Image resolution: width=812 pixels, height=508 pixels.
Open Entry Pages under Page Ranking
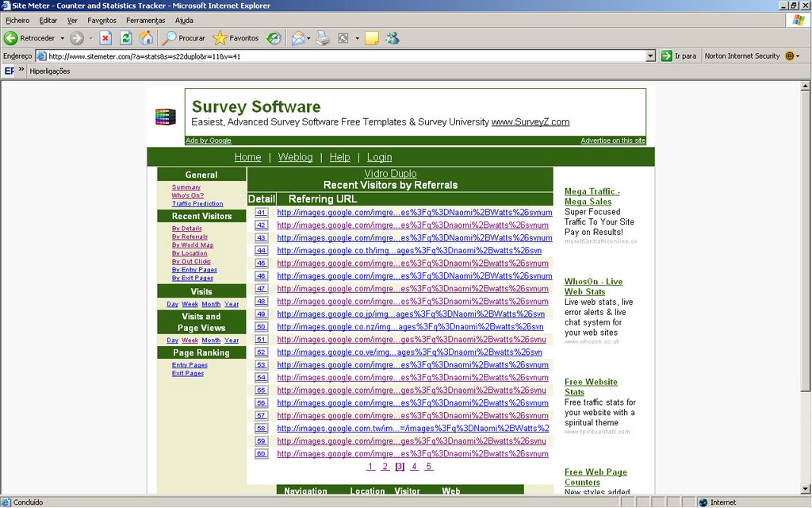(190, 365)
